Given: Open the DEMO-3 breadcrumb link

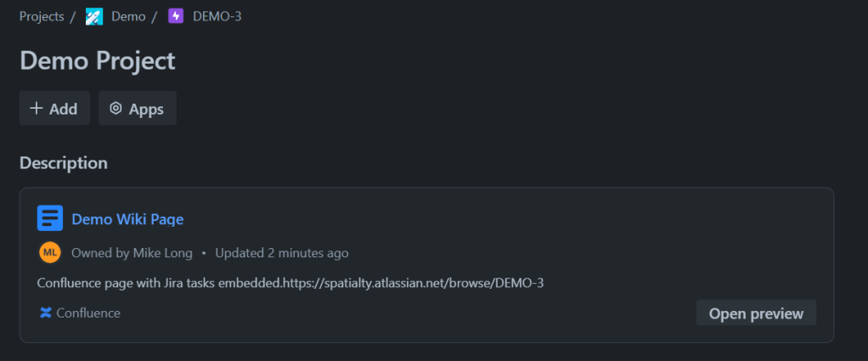Looking at the screenshot, I should coord(217,16).
